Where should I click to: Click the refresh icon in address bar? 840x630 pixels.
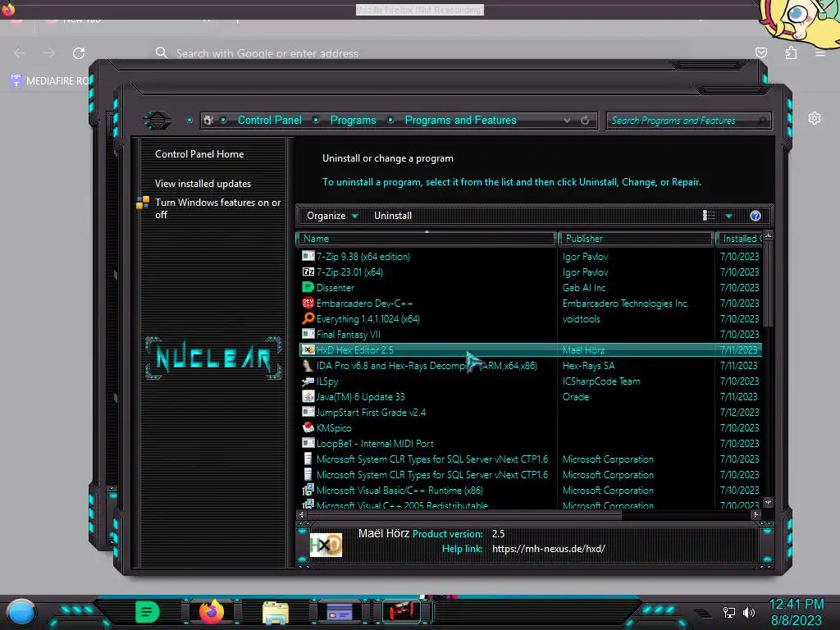point(585,121)
